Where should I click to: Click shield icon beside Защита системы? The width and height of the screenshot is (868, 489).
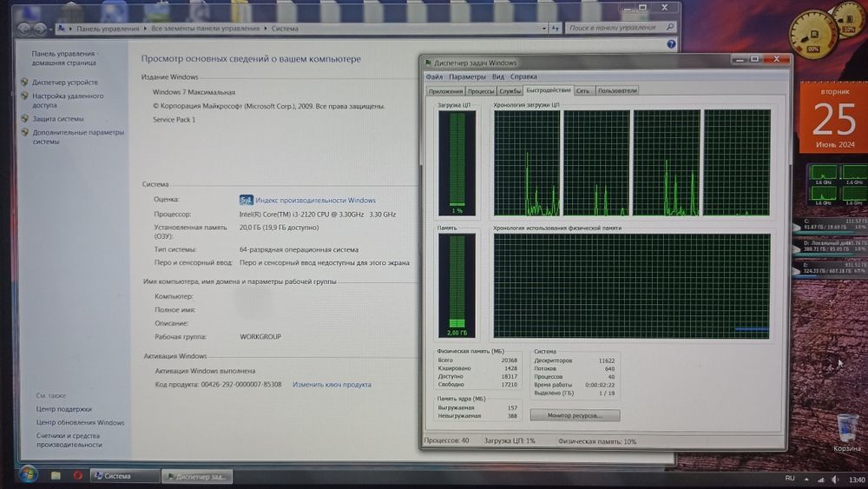(x=24, y=118)
